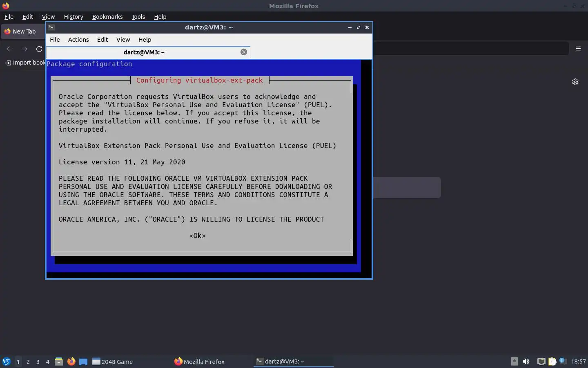
Task: Open the terminal File menu
Action: click(55, 40)
